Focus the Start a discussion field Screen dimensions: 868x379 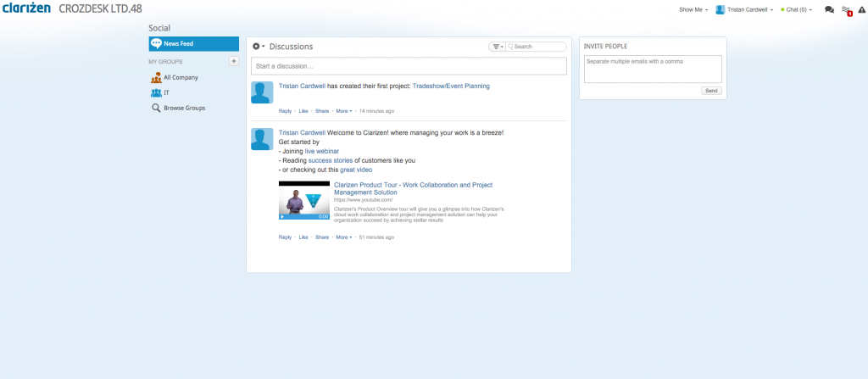coord(409,66)
